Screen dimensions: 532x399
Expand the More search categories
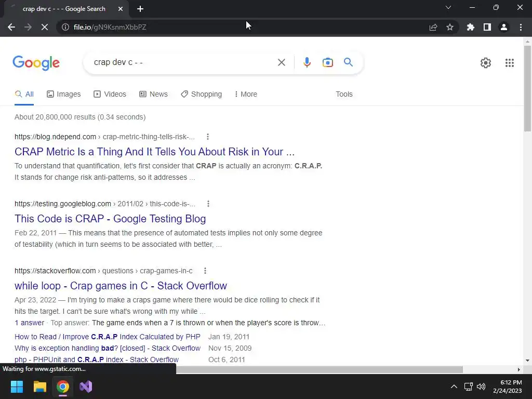coord(246,95)
